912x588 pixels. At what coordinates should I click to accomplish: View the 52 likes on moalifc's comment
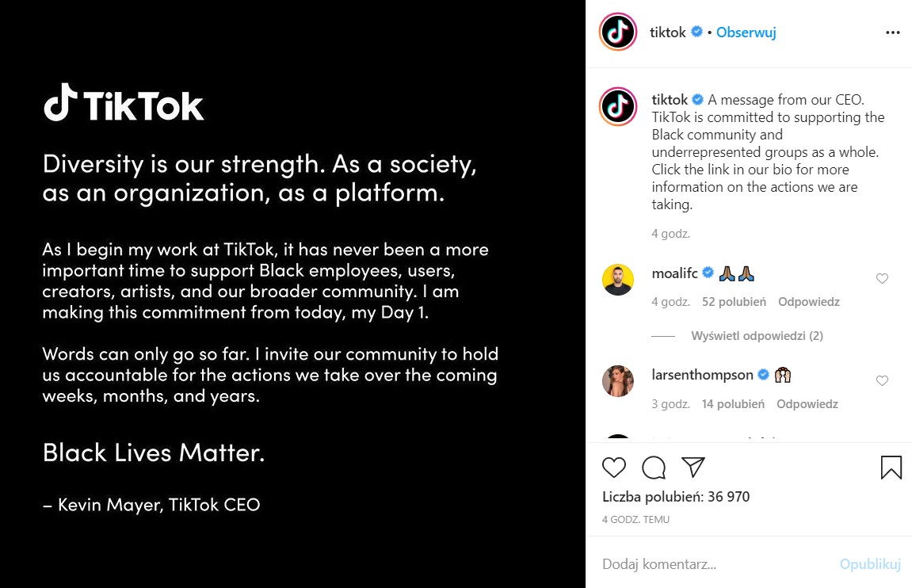pyautogui.click(x=734, y=302)
